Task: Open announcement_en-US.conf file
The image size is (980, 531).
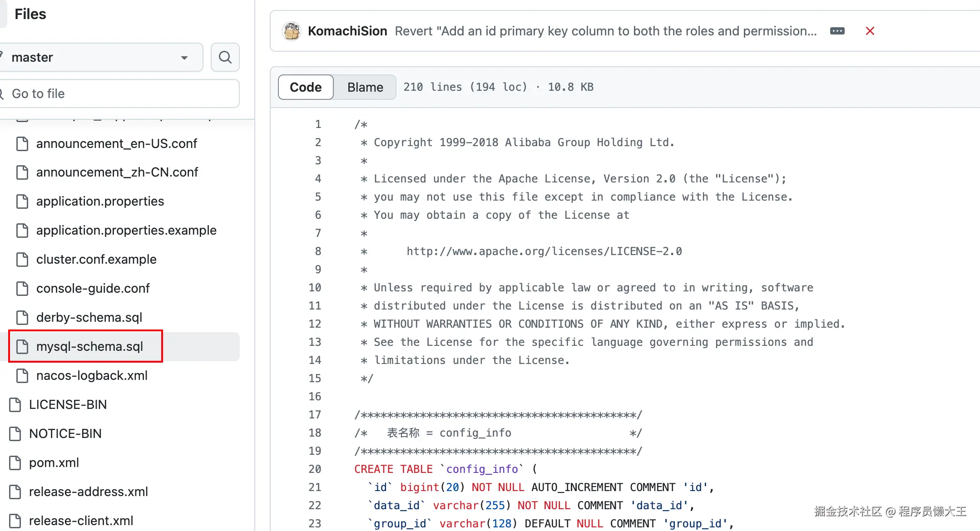Action: [117, 143]
